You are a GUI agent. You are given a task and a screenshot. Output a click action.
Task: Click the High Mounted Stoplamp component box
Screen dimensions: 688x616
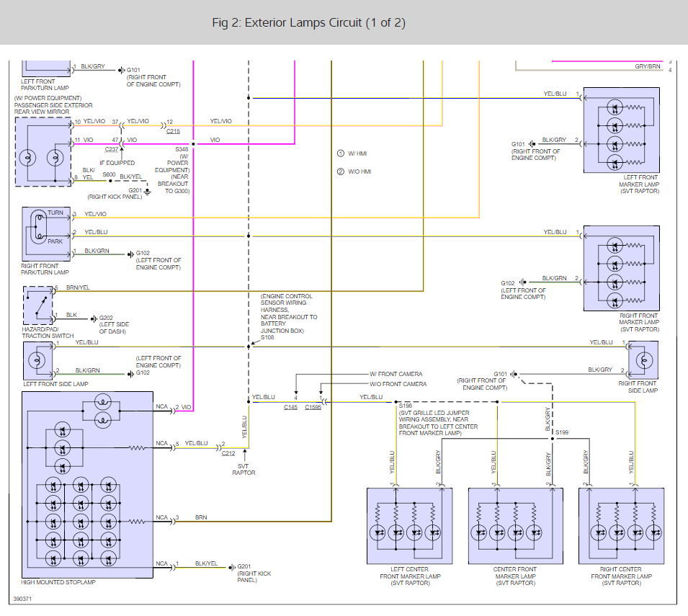tap(87, 485)
